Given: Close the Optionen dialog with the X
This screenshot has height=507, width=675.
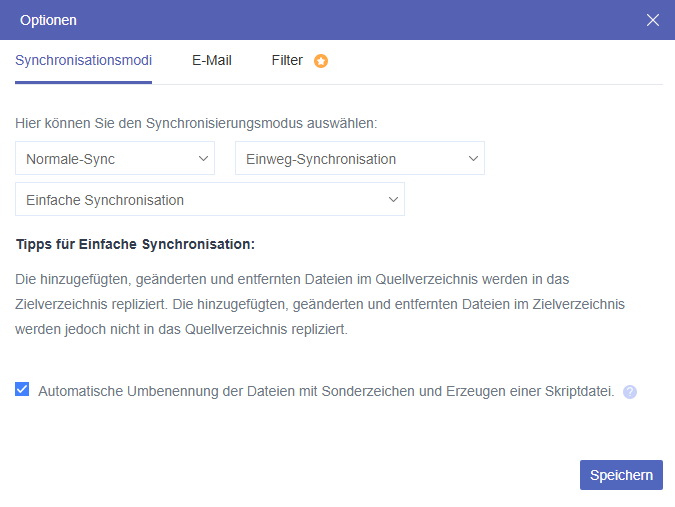Looking at the screenshot, I should pyautogui.click(x=653, y=20).
